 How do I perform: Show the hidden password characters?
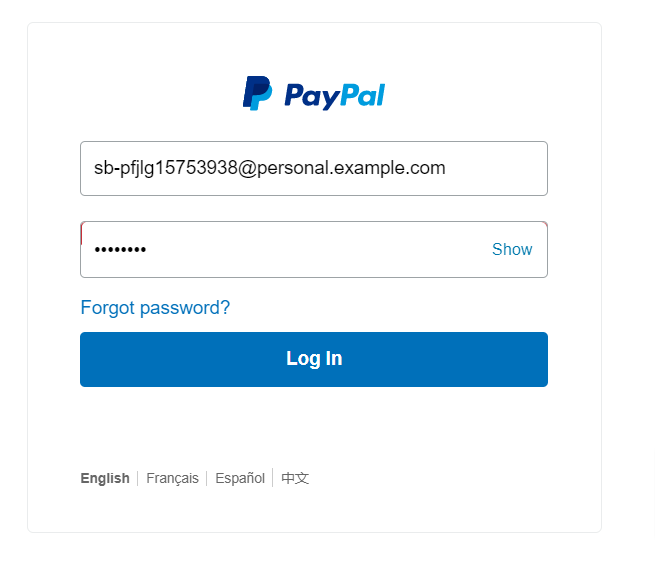point(512,249)
